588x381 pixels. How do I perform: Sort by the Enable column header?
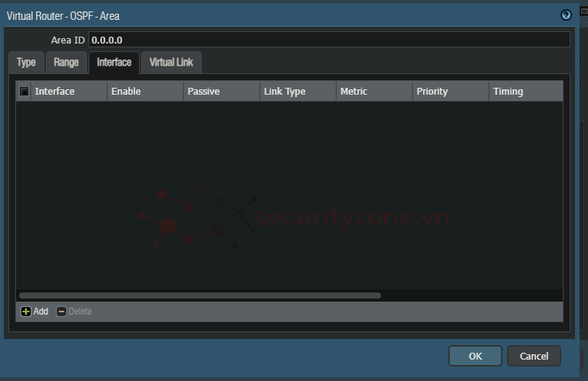[145, 92]
